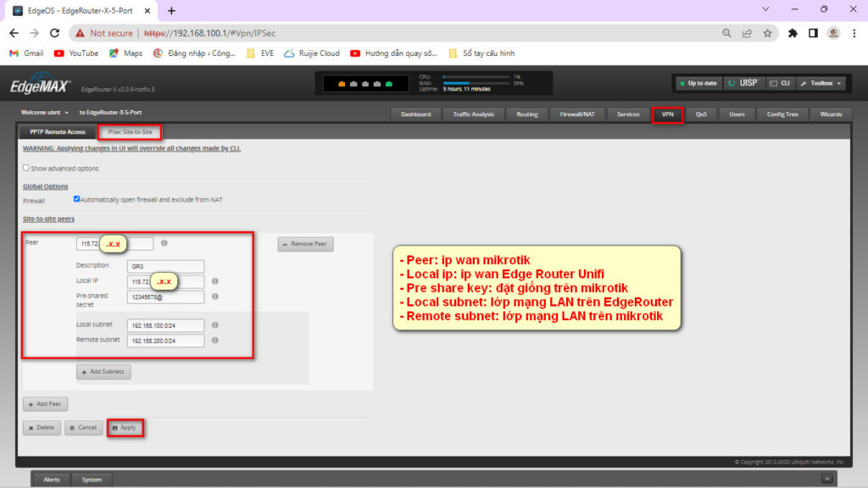Reload the page in the browser
Viewport: 868px width, 488px height.
click(55, 33)
